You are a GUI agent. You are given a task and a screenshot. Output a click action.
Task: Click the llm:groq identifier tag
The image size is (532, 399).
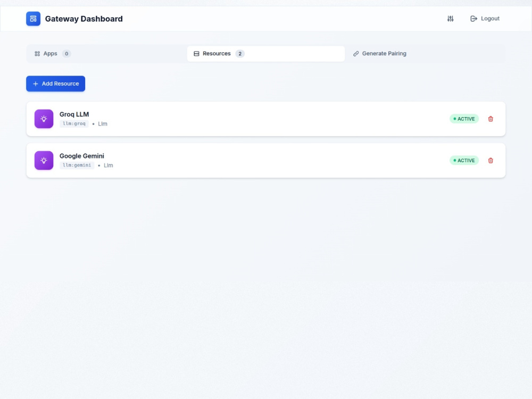point(74,123)
